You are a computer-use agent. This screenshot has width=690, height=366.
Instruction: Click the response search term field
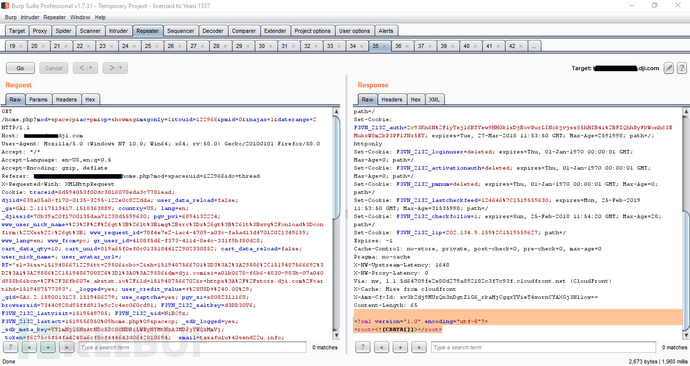[543, 347]
